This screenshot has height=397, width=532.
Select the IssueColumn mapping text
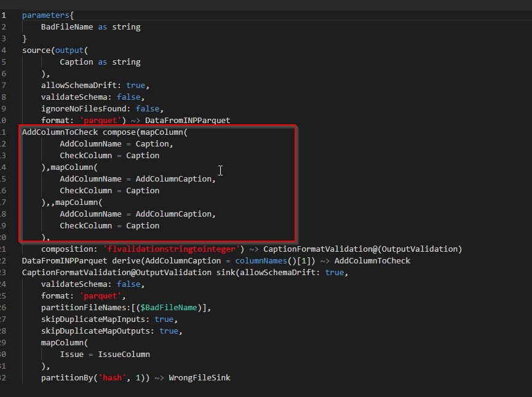coord(124,354)
